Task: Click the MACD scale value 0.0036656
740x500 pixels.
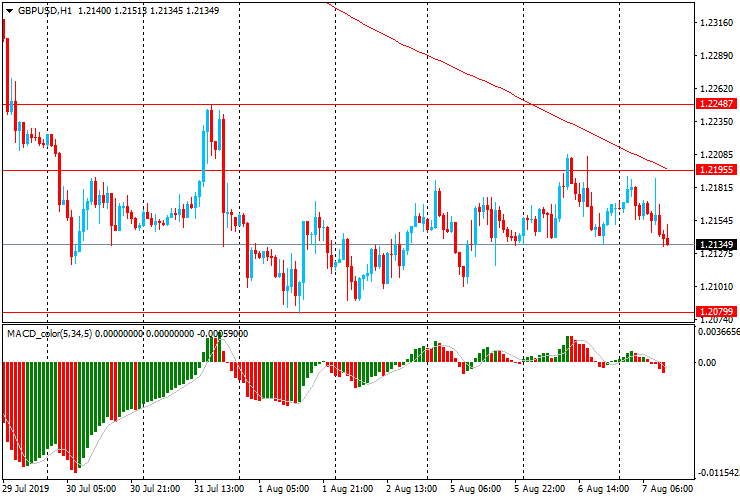Action: click(719, 332)
